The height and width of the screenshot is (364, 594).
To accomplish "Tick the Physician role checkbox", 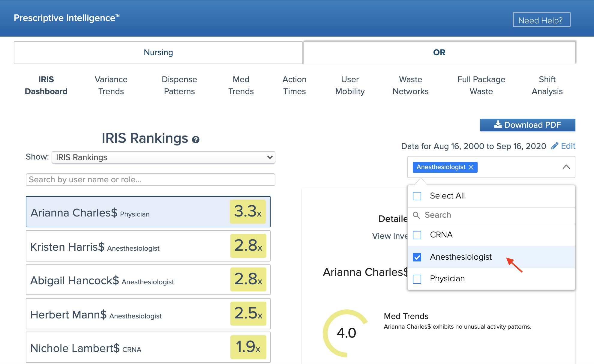I will (x=417, y=279).
